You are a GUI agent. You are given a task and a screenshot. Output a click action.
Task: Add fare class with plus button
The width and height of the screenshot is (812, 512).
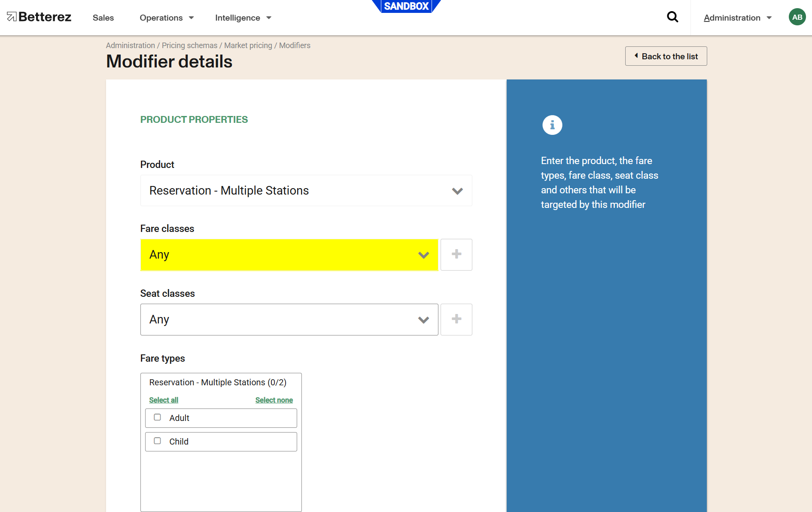[x=456, y=255]
